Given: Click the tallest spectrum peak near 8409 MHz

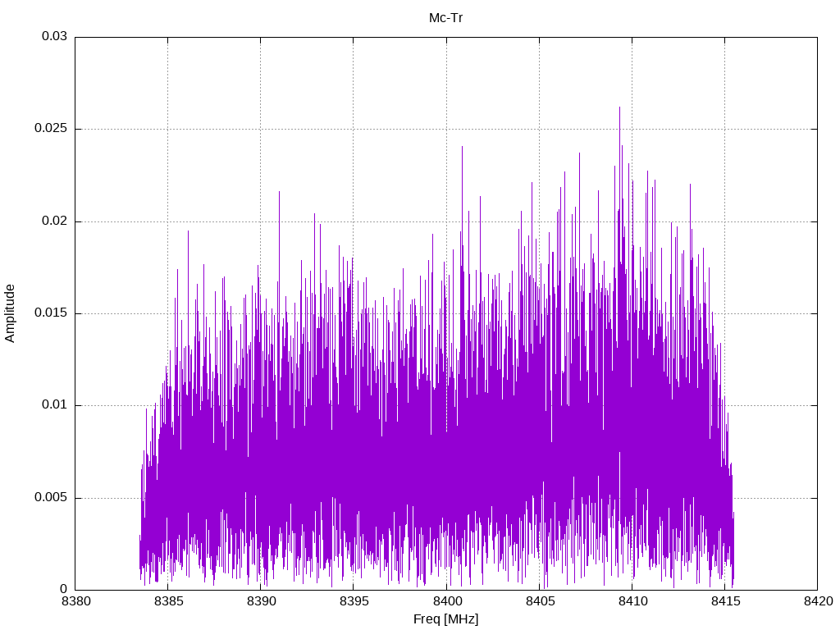Looking at the screenshot, I should click(x=620, y=109).
